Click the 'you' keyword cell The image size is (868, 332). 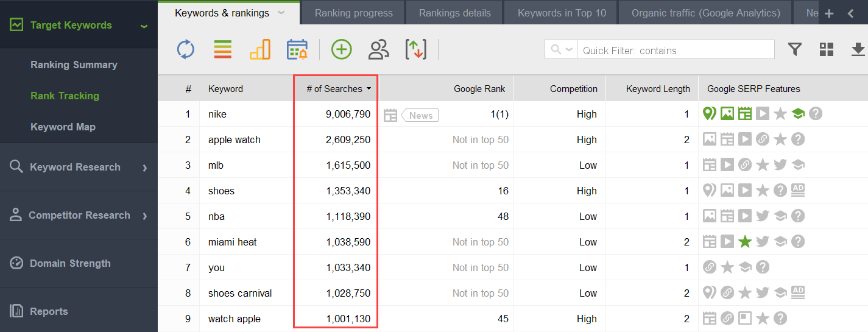[216, 267]
